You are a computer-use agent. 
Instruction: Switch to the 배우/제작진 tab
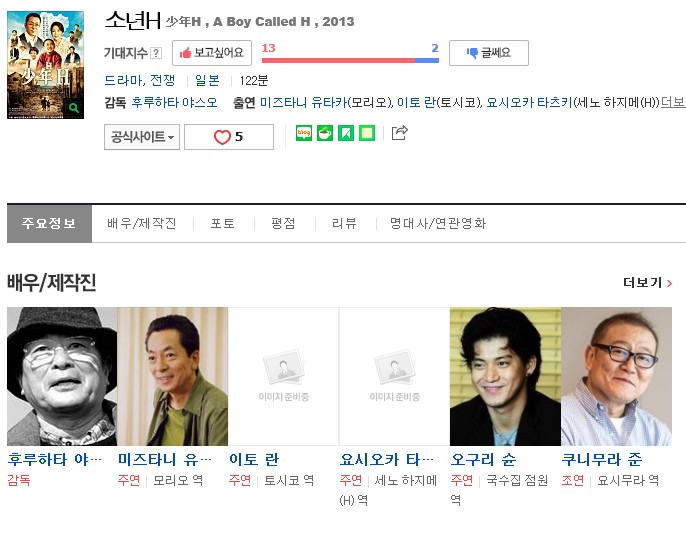tap(142, 223)
